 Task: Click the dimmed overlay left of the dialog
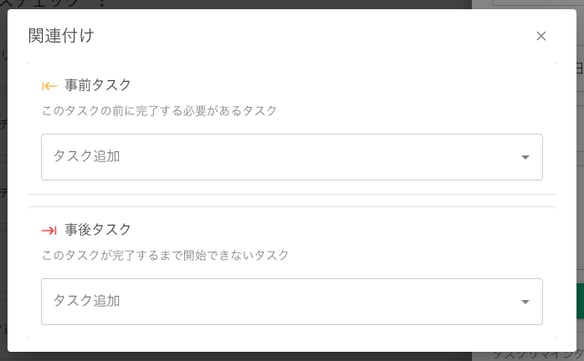3,179
